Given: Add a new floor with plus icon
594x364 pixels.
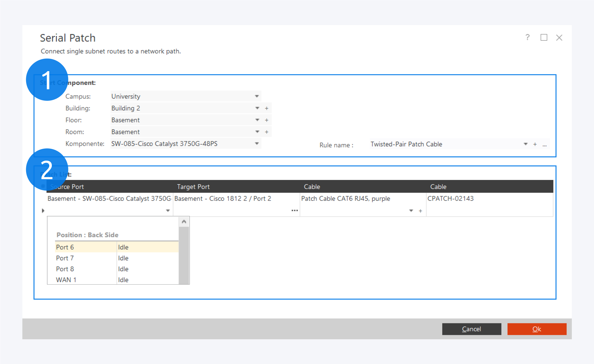Looking at the screenshot, I should (x=267, y=120).
